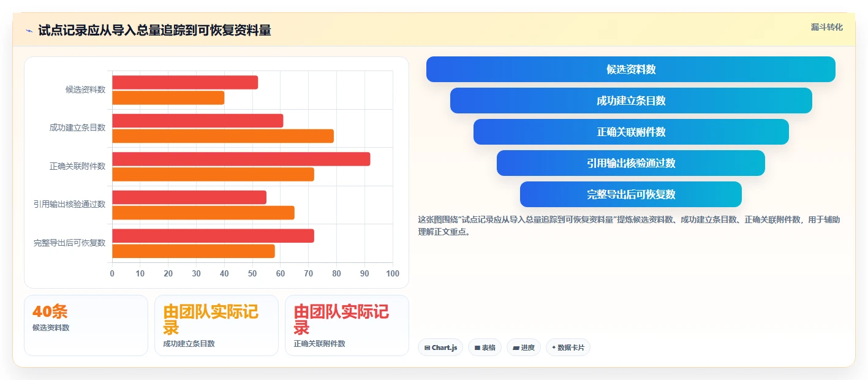The width and height of the screenshot is (868, 380).
Task: Click the orange bar for 候选资料数
Action: 168,98
